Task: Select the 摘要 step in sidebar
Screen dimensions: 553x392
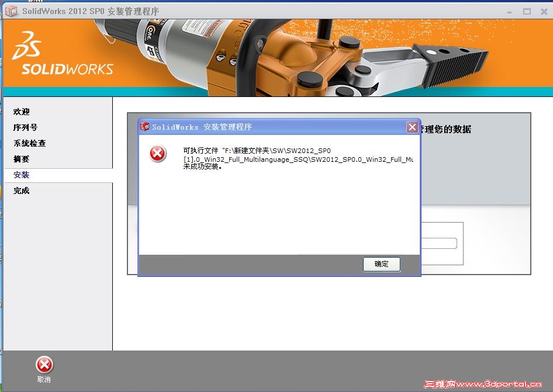Action: click(22, 159)
